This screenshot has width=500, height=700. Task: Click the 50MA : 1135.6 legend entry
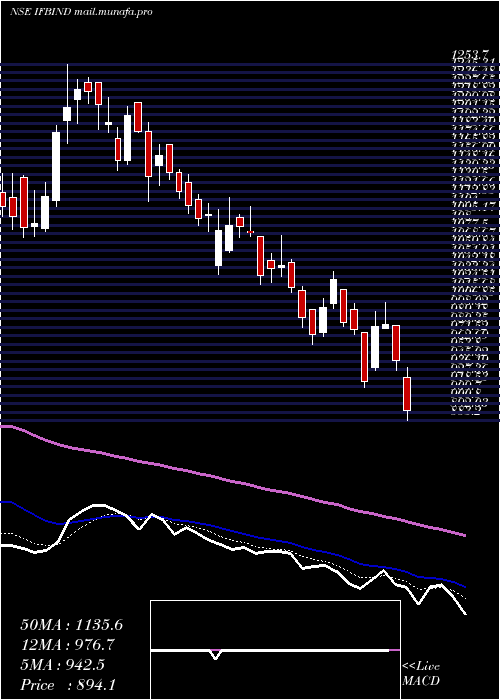[71, 625]
